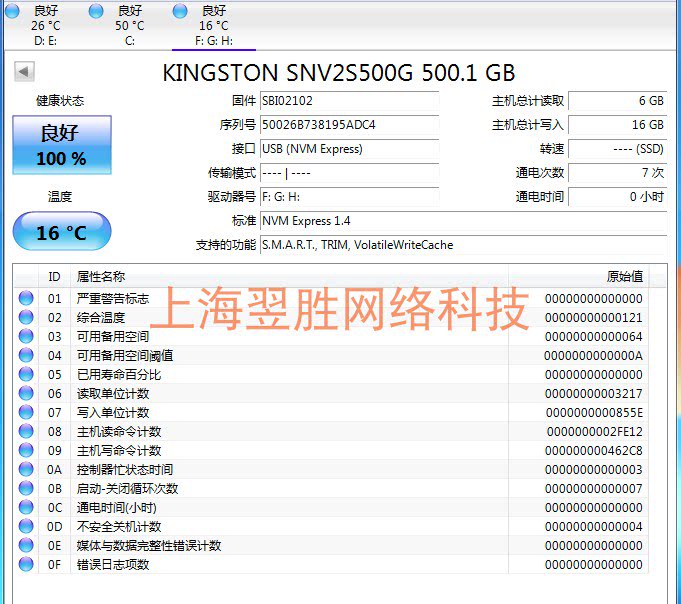Click raw value 0000000000000A
681x604 pixels.
pyautogui.click(x=593, y=355)
